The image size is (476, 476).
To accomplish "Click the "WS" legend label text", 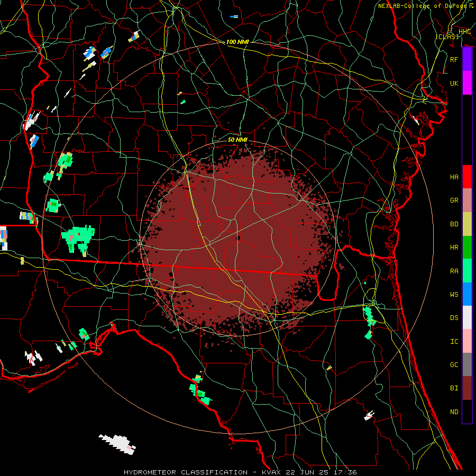I will pos(454,295).
